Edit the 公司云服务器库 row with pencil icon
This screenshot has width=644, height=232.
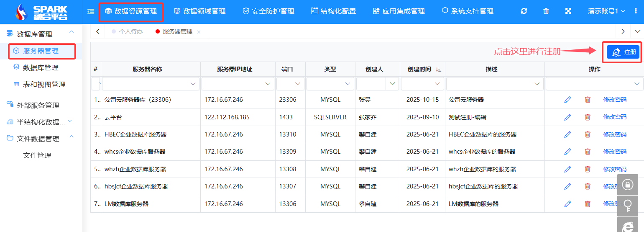click(567, 100)
